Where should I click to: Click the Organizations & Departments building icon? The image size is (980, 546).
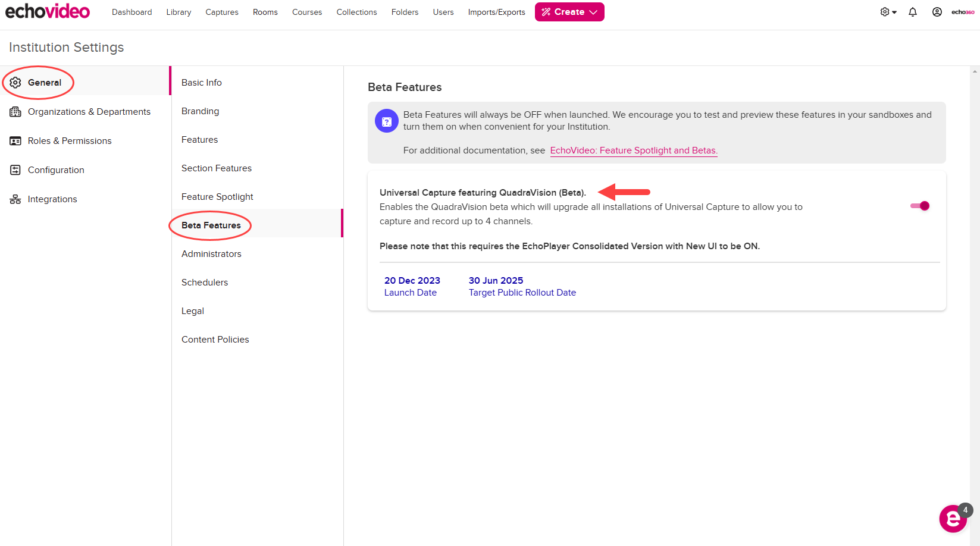point(15,112)
